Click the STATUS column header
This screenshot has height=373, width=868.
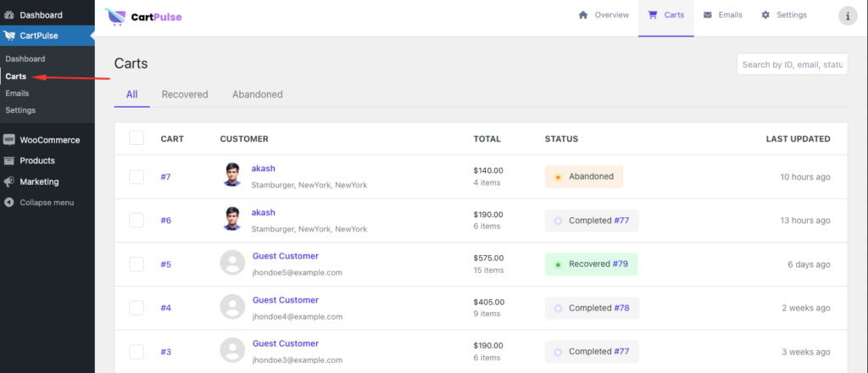click(x=561, y=139)
